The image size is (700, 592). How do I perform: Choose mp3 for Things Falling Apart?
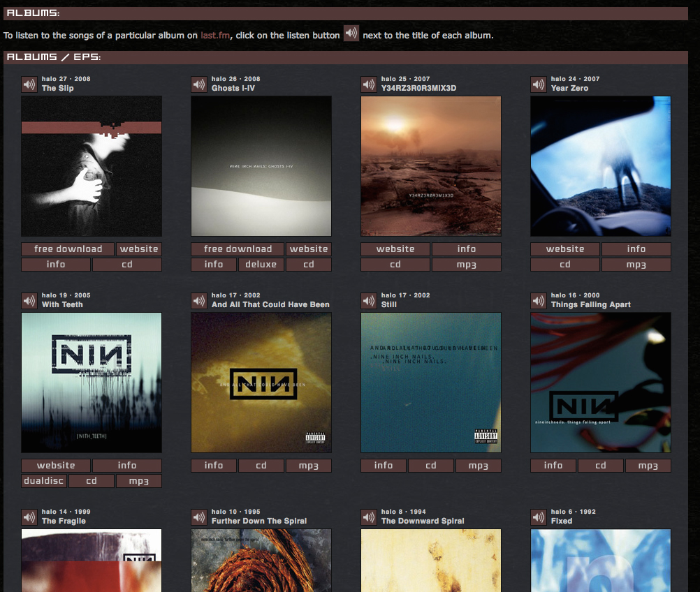click(x=648, y=466)
